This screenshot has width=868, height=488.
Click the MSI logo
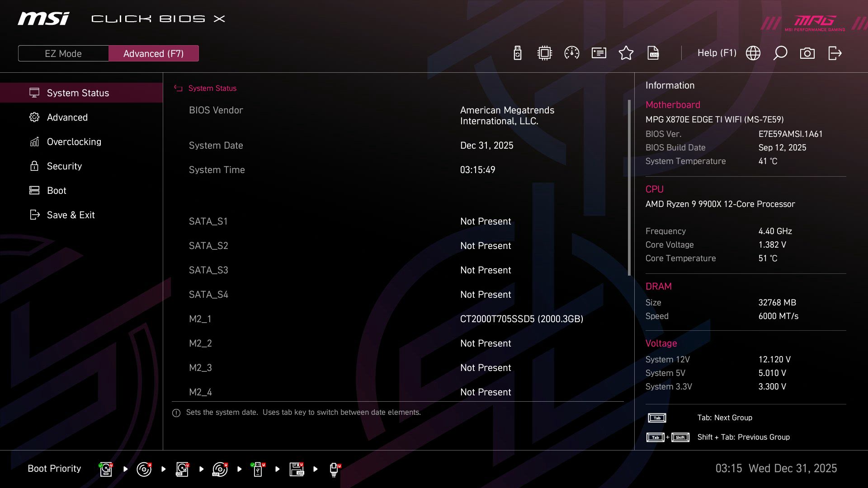tap(43, 19)
